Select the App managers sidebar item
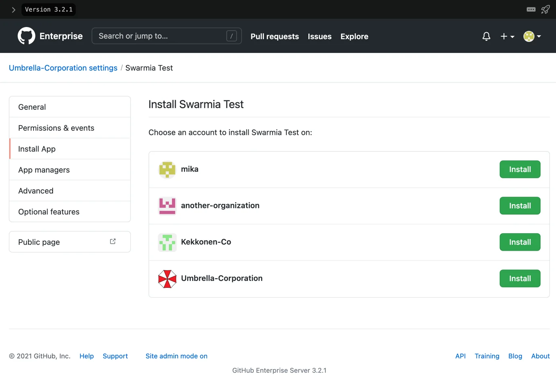Viewport: 556px width, 392px height. pyautogui.click(x=44, y=170)
